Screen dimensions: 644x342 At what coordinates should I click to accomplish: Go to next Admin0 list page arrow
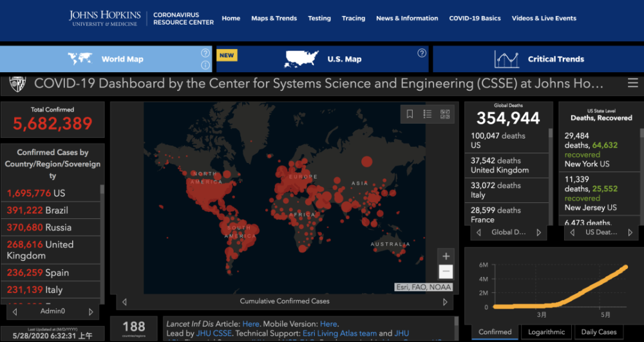(91, 312)
